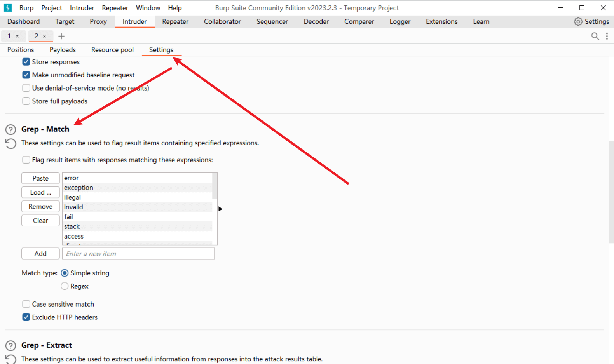Click the Load ... button
614x364 pixels.
coord(40,193)
